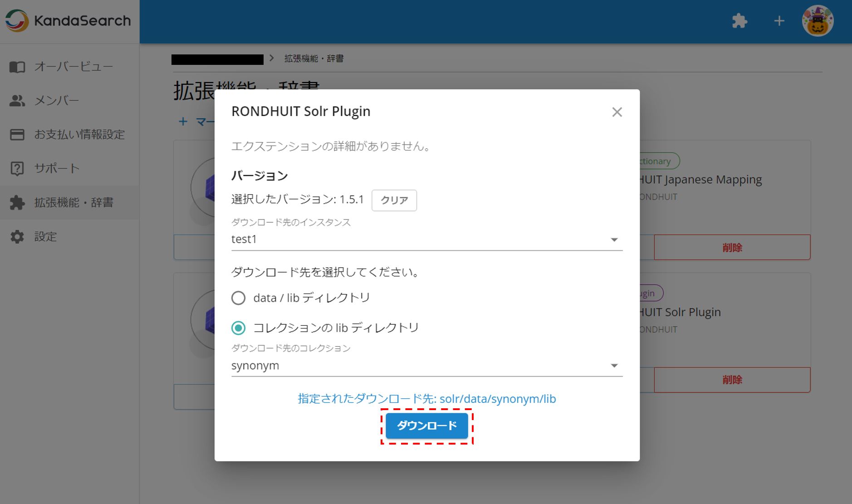Open the ダウンロード先のコレクション synonym dropdown
The width and height of the screenshot is (852, 504).
click(426, 365)
